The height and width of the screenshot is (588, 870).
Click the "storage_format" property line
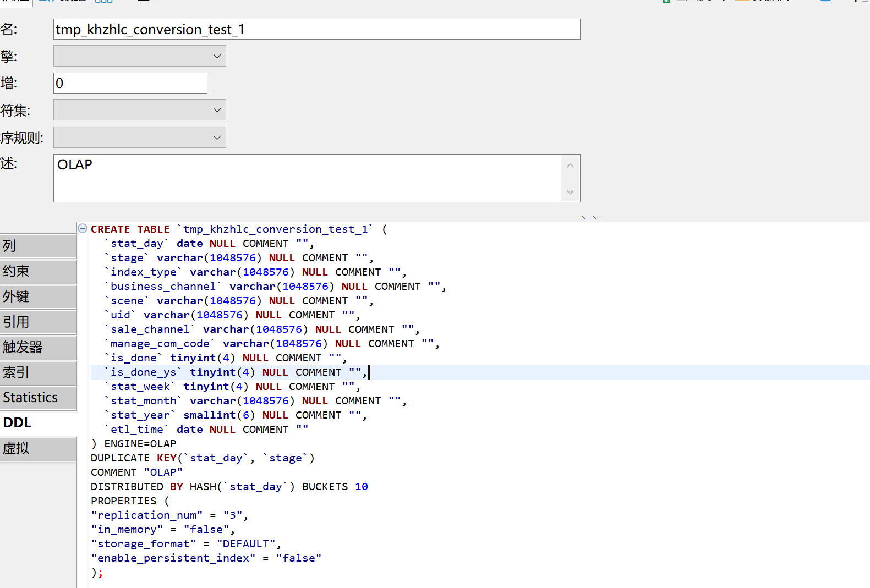(x=186, y=544)
